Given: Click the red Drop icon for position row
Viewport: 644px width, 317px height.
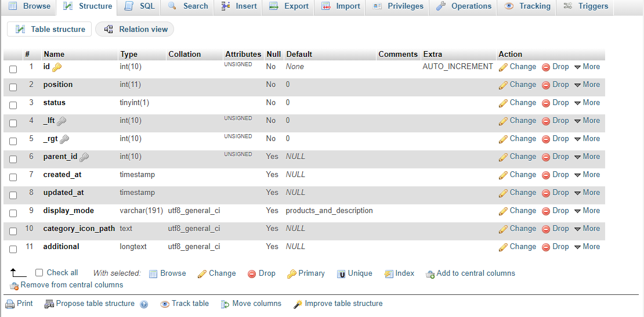Looking at the screenshot, I should (546, 85).
